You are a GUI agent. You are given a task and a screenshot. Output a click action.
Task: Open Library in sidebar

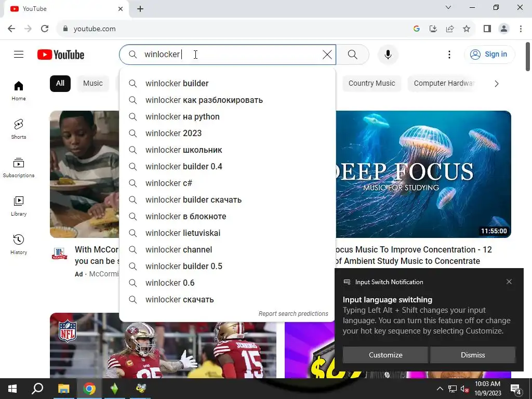pyautogui.click(x=19, y=206)
